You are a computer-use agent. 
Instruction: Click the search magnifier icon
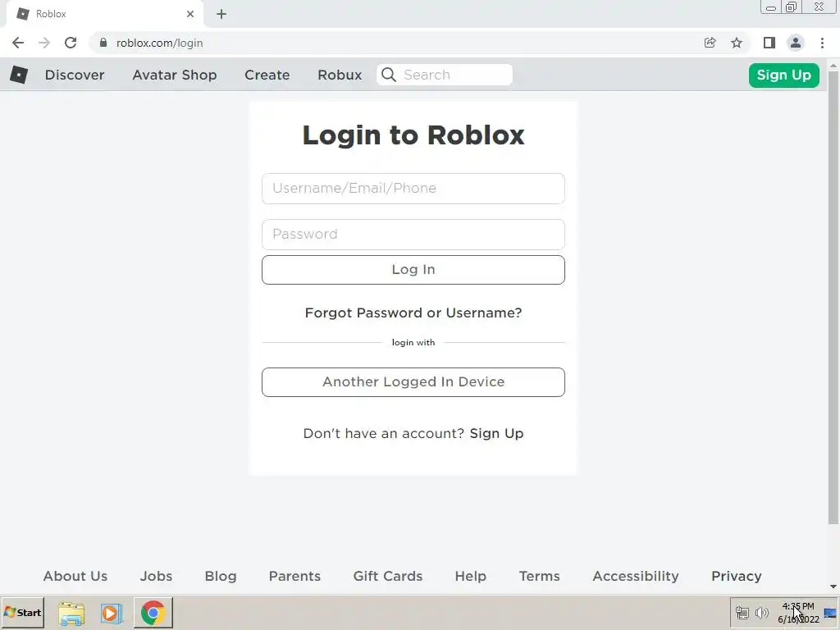coord(389,75)
